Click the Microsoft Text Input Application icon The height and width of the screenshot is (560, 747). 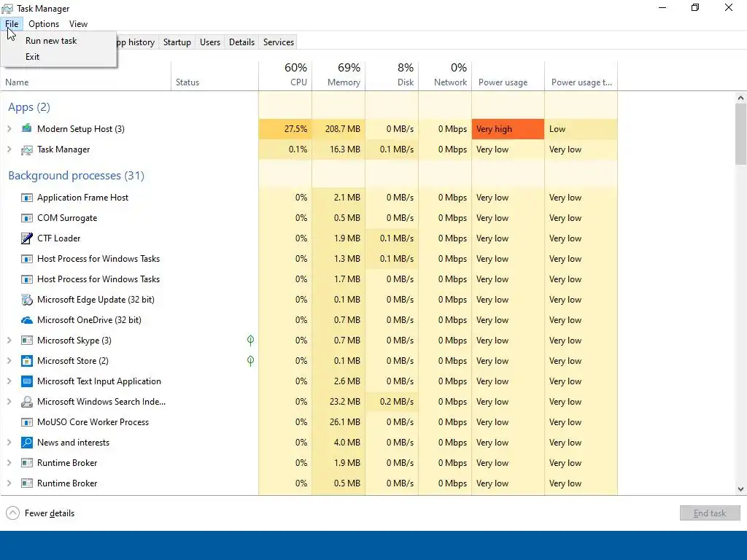27,381
